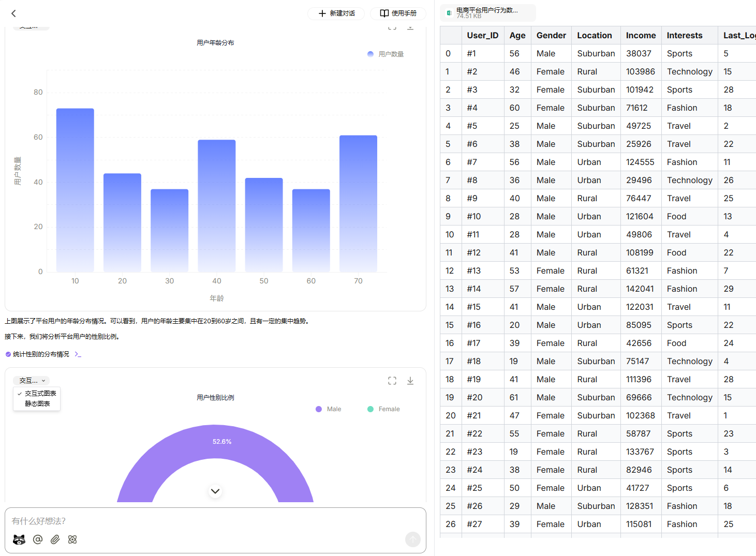The image size is (756, 556).
Task: Click the green Female legend color dot
Action: coord(370,409)
